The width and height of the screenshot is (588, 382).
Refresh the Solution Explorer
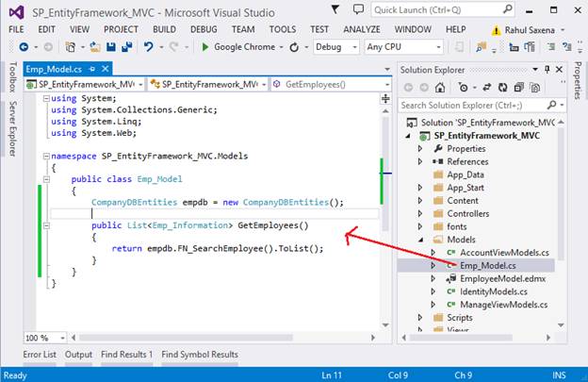pos(502,88)
